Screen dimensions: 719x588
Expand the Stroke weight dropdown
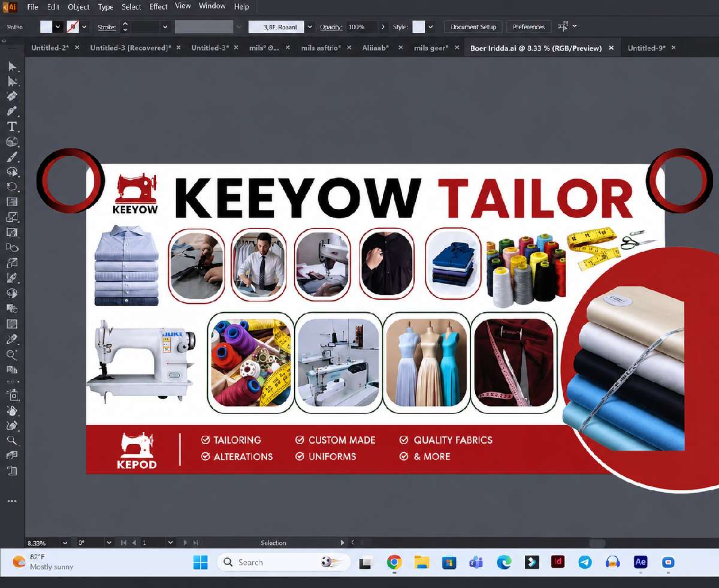tap(165, 27)
